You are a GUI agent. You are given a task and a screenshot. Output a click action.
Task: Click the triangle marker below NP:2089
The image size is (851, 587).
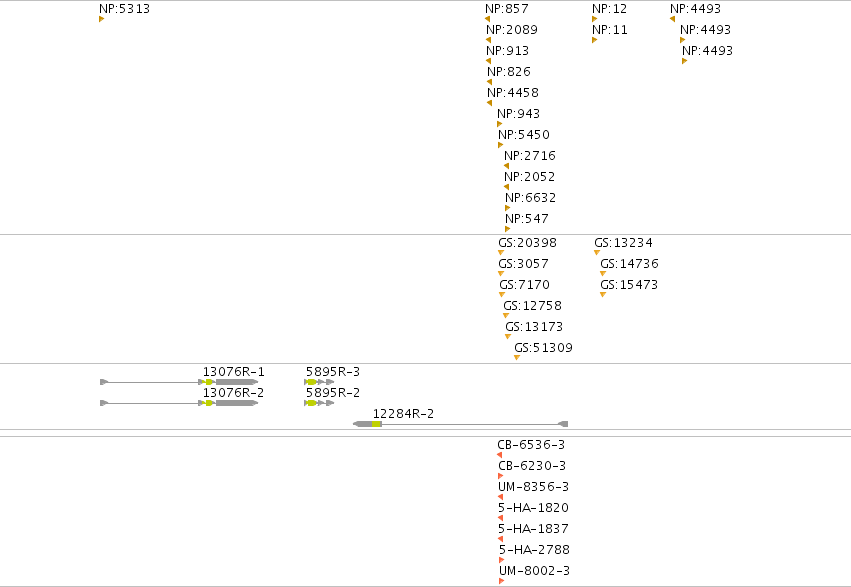pyautogui.click(x=488, y=40)
